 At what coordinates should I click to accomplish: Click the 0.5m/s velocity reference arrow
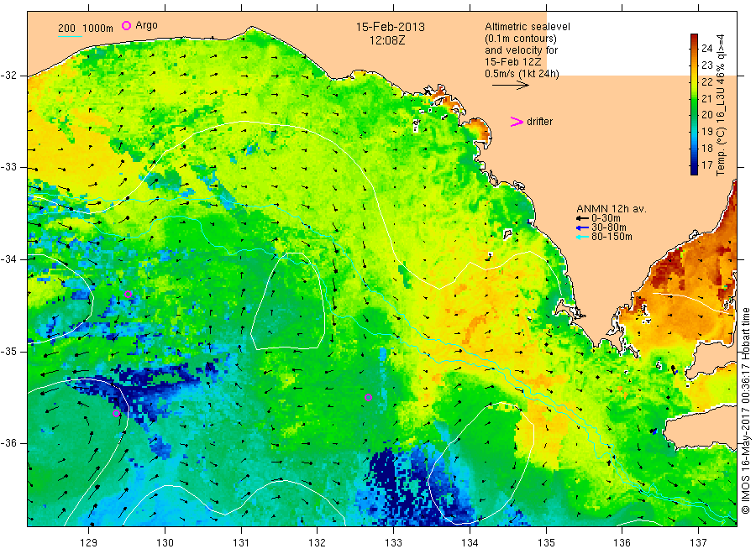[511, 86]
